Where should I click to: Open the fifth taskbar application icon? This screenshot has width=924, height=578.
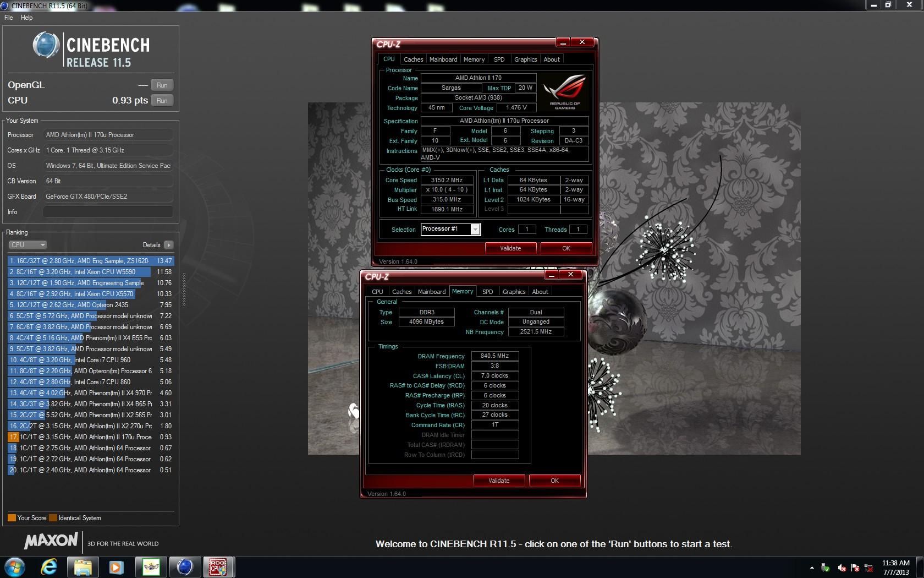point(150,567)
